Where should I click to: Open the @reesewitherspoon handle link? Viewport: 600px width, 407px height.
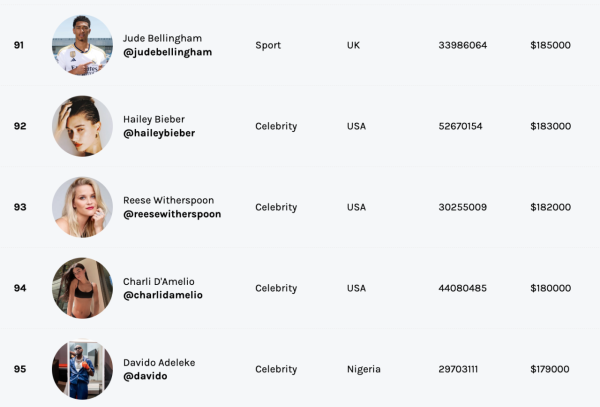point(172,214)
